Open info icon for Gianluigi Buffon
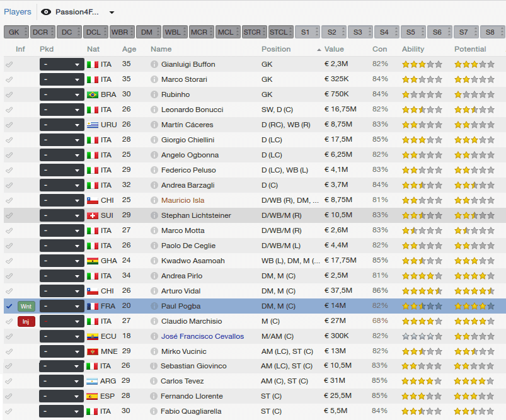506x420 pixels. click(154, 64)
